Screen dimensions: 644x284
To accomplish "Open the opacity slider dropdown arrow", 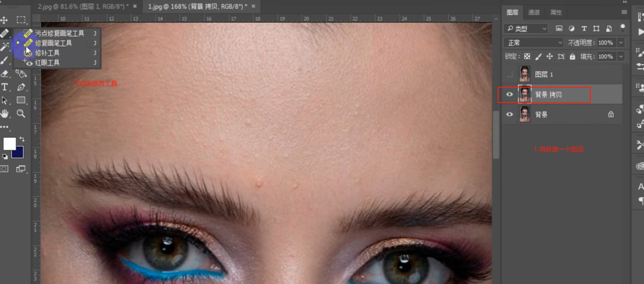I will point(621,43).
